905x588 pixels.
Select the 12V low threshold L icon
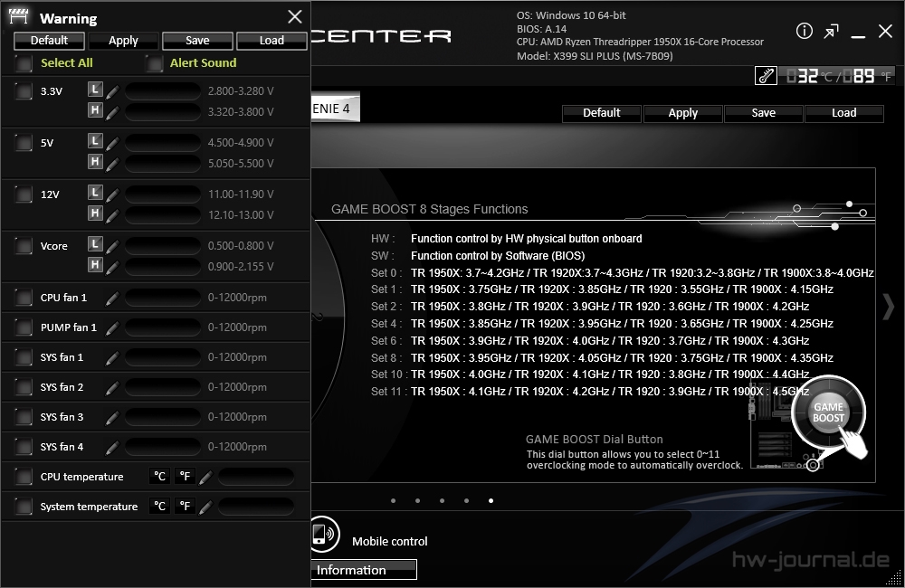pos(95,193)
